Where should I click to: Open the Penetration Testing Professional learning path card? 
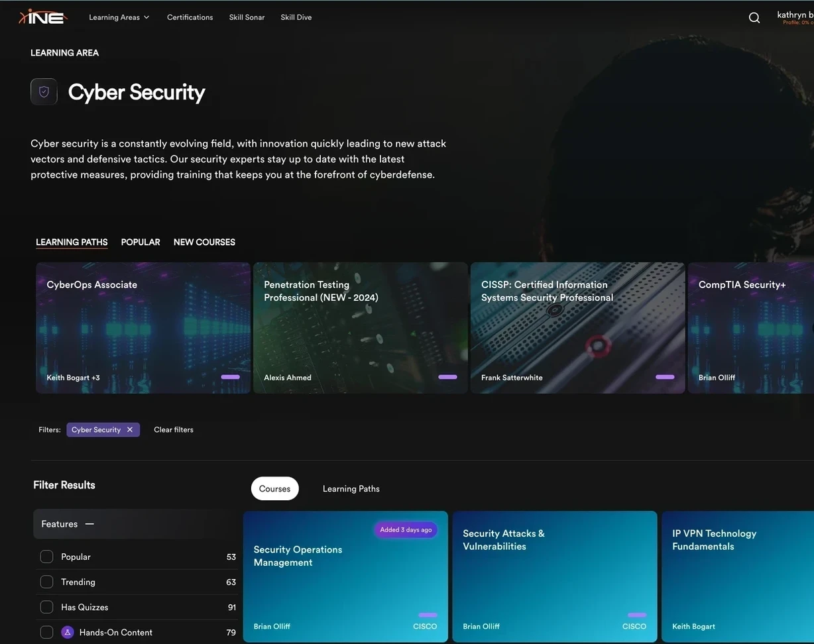[360, 328]
